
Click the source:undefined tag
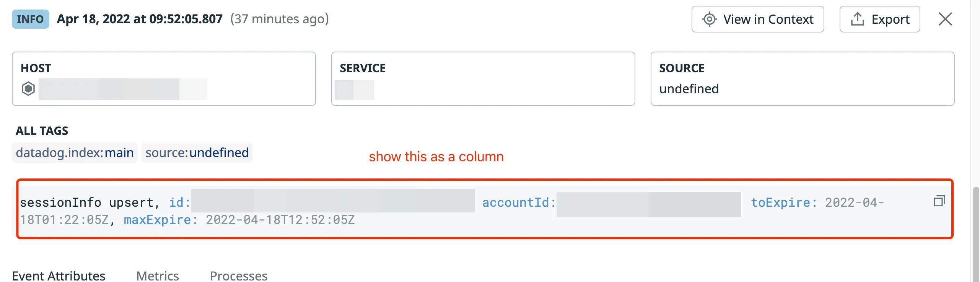pyautogui.click(x=197, y=152)
